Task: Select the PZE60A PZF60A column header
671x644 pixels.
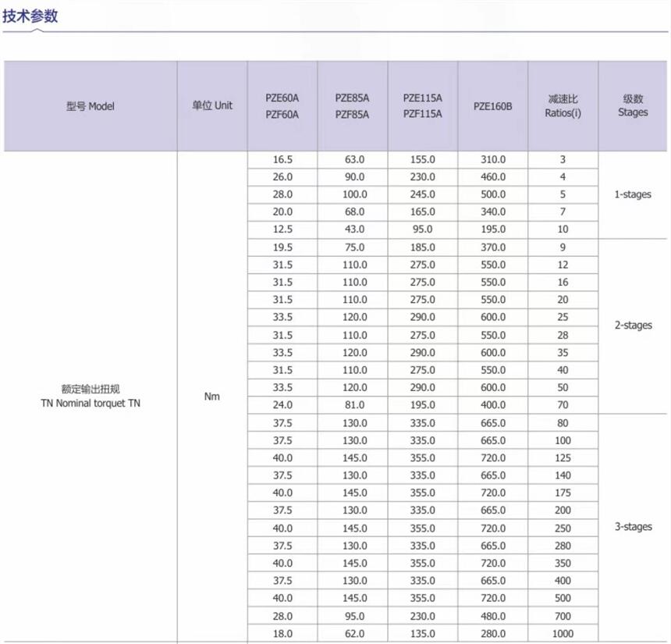Action: pos(282,106)
